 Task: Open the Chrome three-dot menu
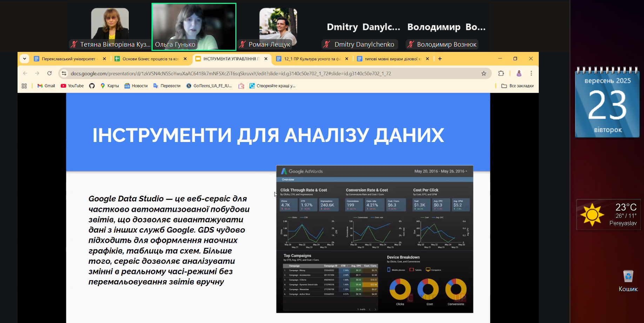point(531,73)
